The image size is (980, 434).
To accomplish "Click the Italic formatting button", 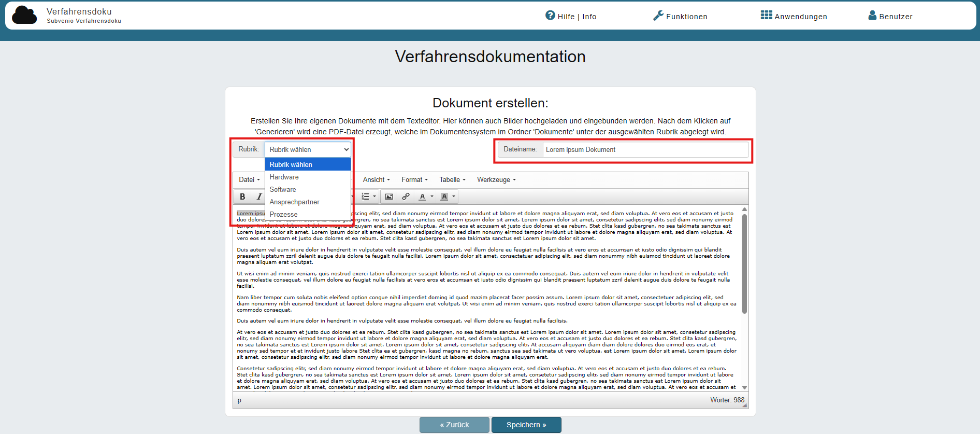I will pos(258,197).
